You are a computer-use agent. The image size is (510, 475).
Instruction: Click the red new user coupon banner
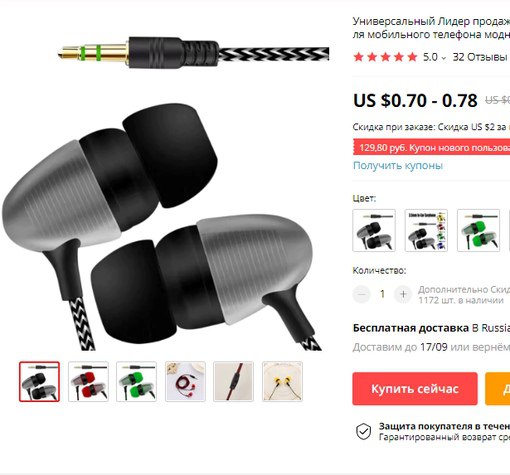tap(431, 147)
